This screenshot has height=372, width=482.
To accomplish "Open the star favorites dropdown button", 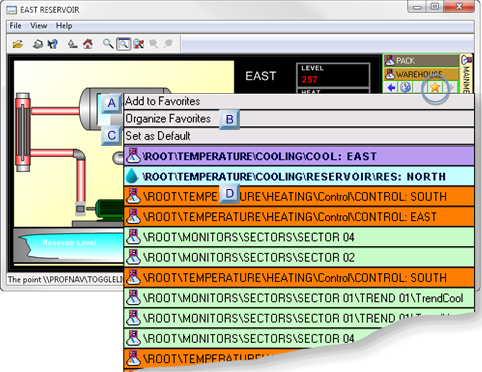I will coord(435,88).
